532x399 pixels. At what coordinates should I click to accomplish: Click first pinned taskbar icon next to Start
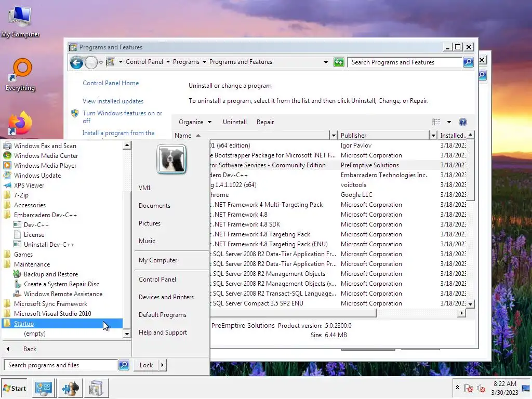click(x=44, y=388)
